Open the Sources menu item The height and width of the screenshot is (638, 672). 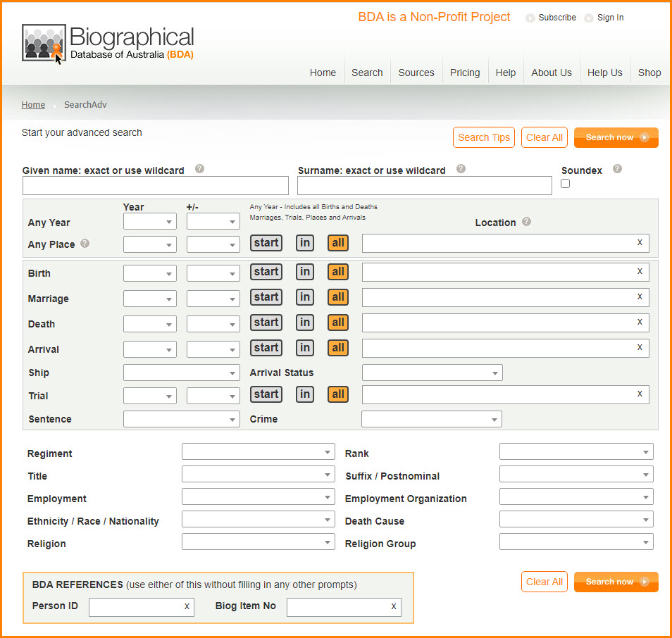pos(416,73)
